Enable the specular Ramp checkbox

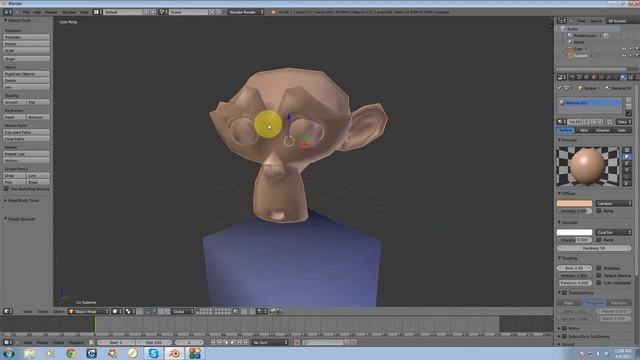click(x=599, y=240)
